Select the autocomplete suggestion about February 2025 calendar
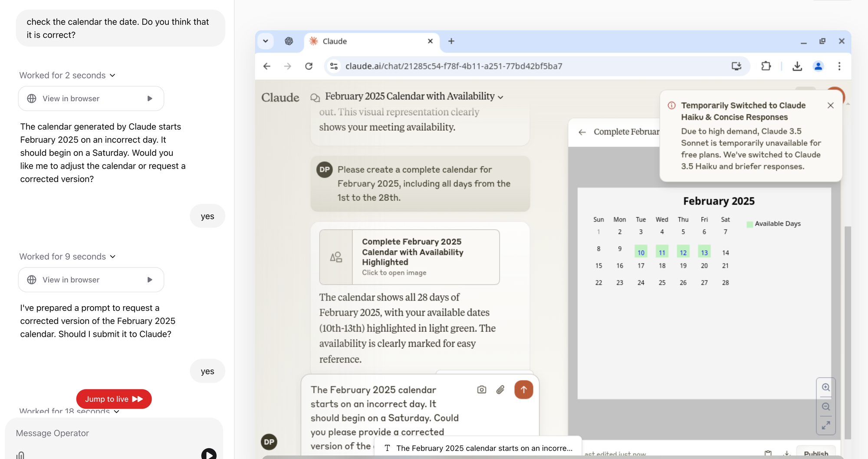868x459 pixels. coord(478,448)
